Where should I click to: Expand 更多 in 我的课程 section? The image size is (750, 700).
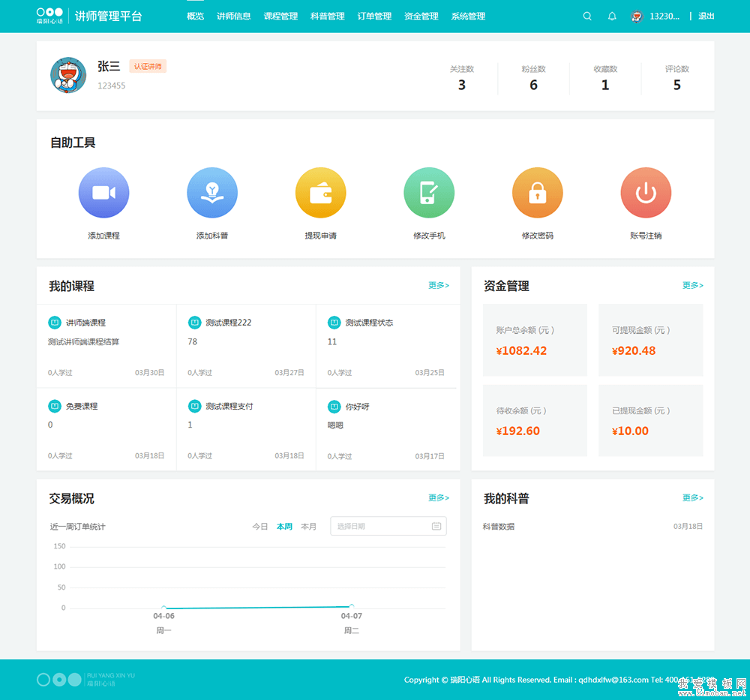point(439,286)
